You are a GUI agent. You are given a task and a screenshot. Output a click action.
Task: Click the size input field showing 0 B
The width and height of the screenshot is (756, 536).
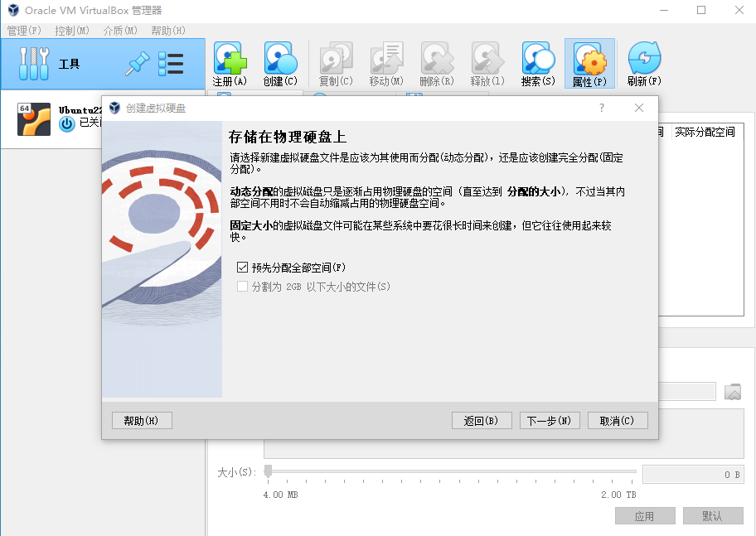pyautogui.click(x=692, y=474)
